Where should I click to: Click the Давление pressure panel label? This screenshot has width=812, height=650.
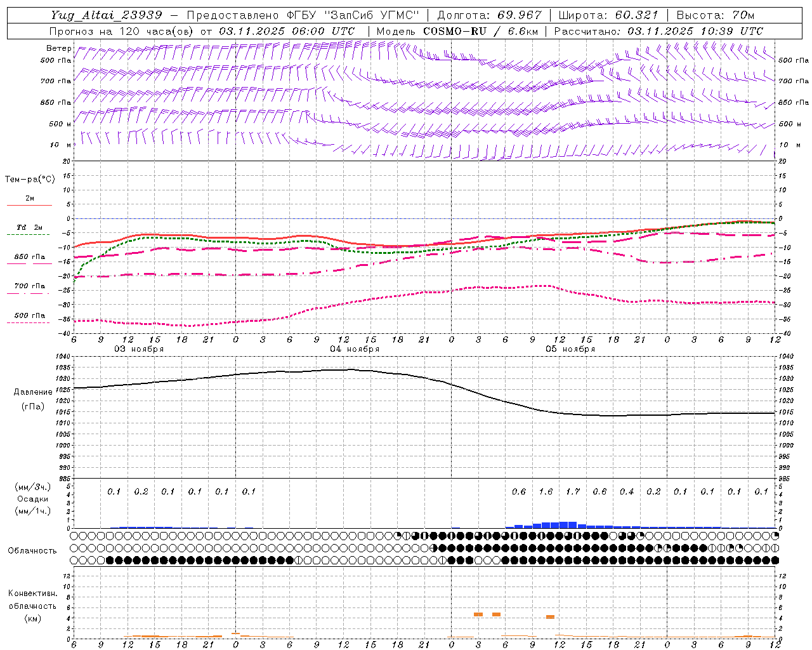click(33, 392)
